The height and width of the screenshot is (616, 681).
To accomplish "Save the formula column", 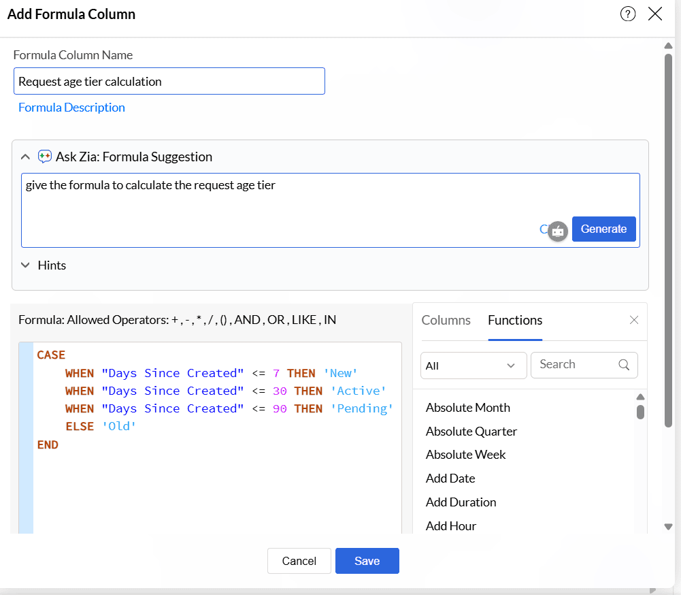I will (x=367, y=561).
